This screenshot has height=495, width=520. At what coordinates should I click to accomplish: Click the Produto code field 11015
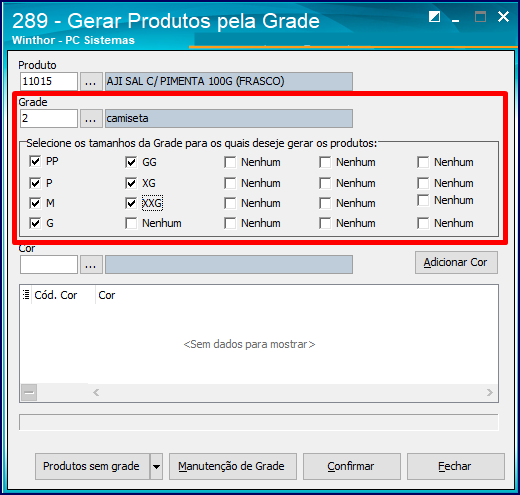49,81
